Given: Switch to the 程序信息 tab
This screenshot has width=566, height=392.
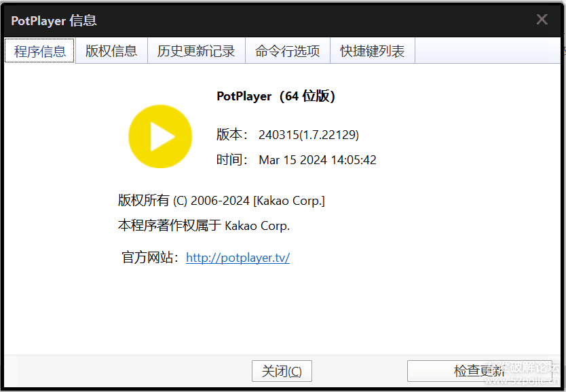Looking at the screenshot, I should (40, 51).
